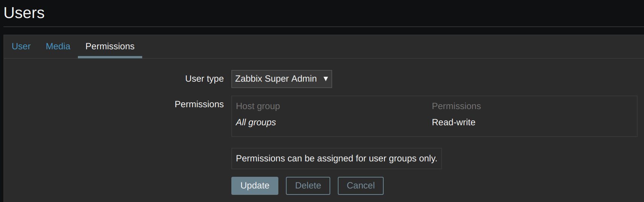644x202 pixels.
Task: Click the Users page heading
Action: pos(24,13)
